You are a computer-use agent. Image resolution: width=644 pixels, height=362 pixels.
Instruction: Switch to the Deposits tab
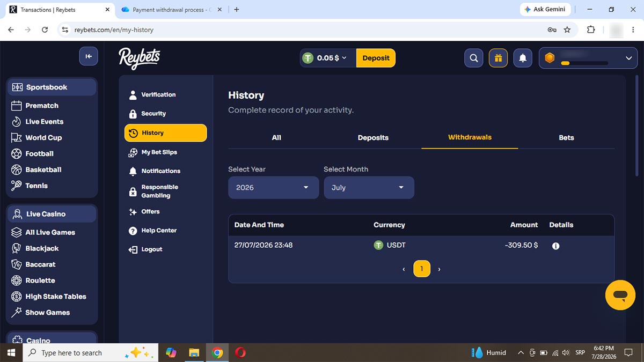[x=373, y=138]
